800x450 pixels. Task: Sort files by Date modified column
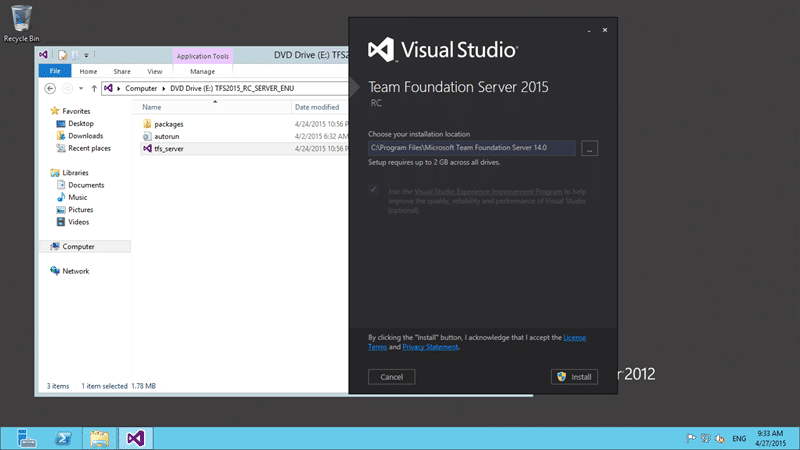(x=319, y=107)
